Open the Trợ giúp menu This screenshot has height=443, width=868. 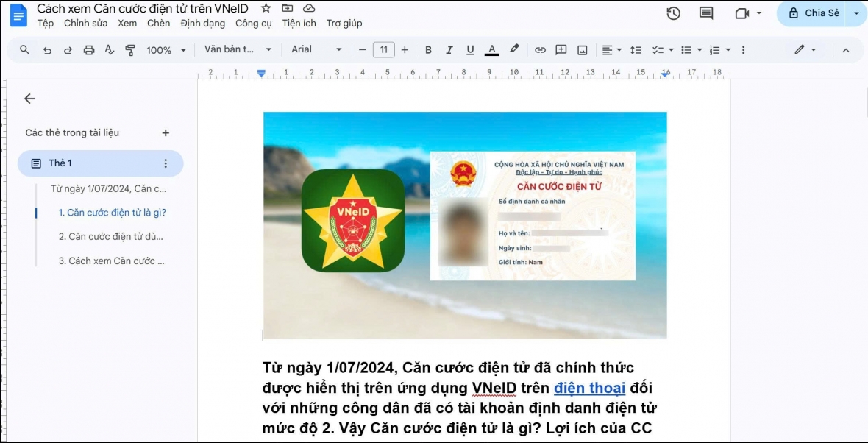click(x=344, y=24)
